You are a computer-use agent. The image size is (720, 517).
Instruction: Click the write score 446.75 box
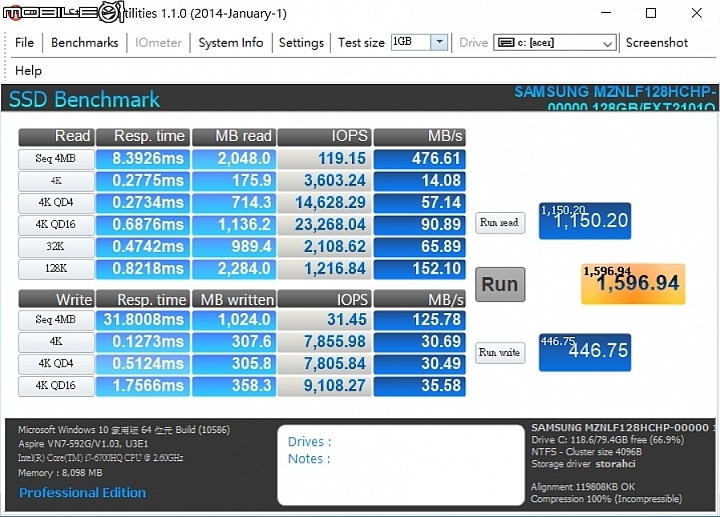click(585, 352)
